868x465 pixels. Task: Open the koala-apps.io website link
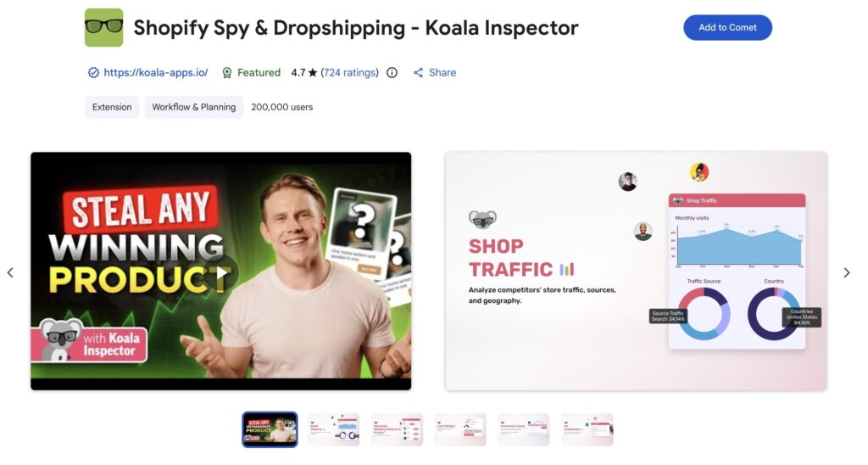coord(156,73)
